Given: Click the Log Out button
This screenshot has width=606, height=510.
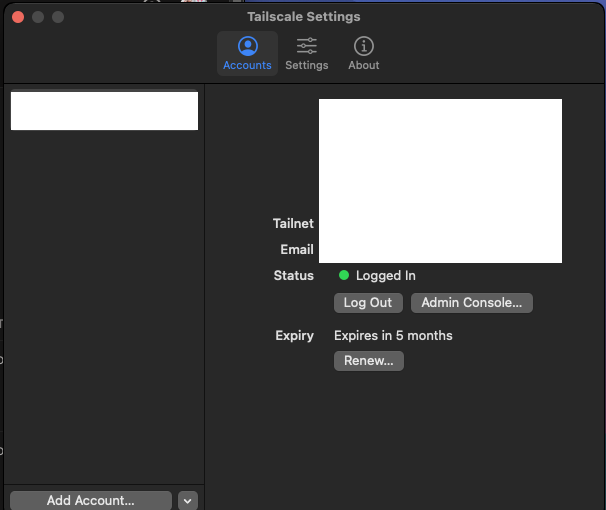Looking at the screenshot, I should [x=368, y=303].
